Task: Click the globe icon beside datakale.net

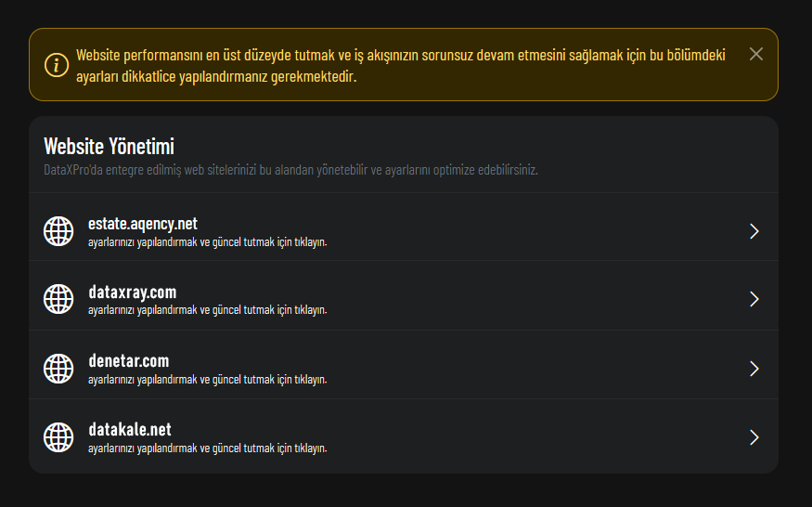Action: tap(58, 436)
